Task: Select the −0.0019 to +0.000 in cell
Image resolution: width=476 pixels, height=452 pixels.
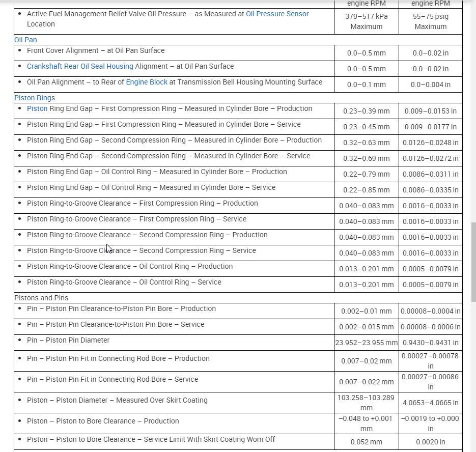Action: pyautogui.click(x=431, y=424)
